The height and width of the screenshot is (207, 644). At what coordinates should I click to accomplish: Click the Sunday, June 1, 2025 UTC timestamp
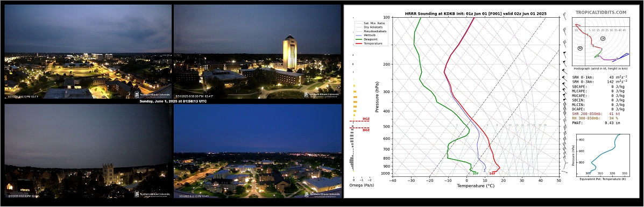[173, 101]
